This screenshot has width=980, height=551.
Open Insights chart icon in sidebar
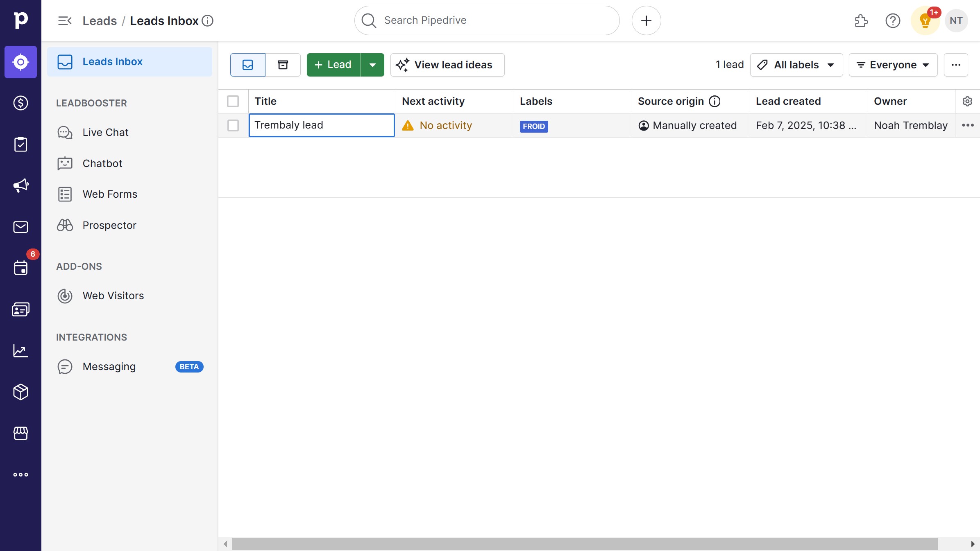pyautogui.click(x=20, y=351)
